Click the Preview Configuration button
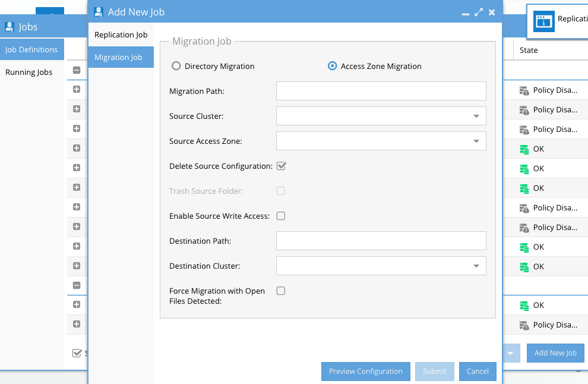The image size is (588, 384). point(366,372)
